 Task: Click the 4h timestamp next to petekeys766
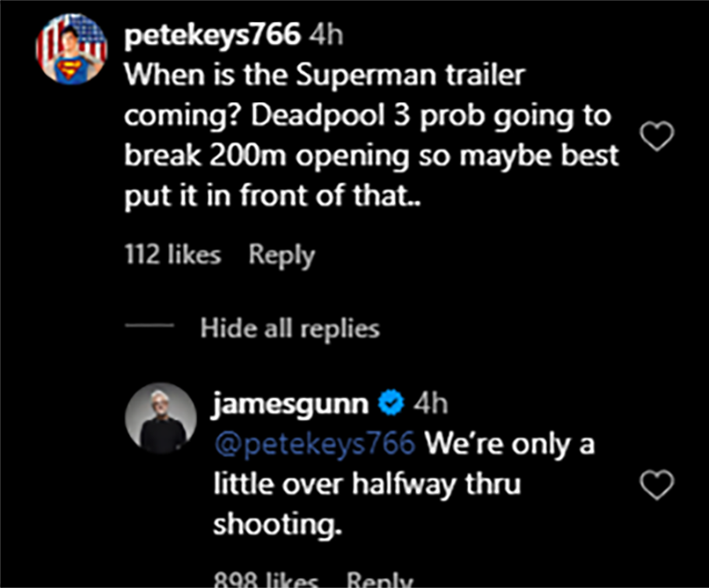point(326,36)
